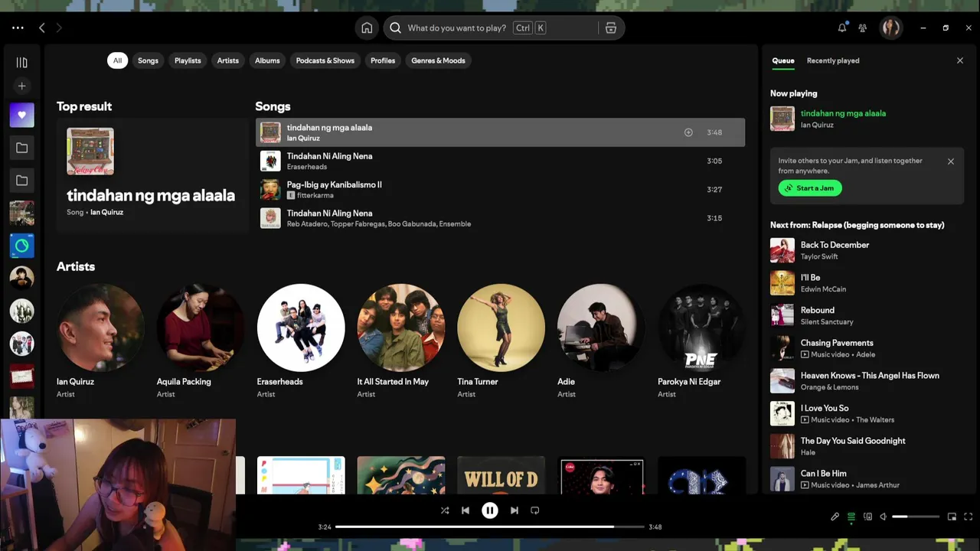Open Parokya Ni Edgar artist card
Screen dimensions: 980x551
(x=702, y=341)
